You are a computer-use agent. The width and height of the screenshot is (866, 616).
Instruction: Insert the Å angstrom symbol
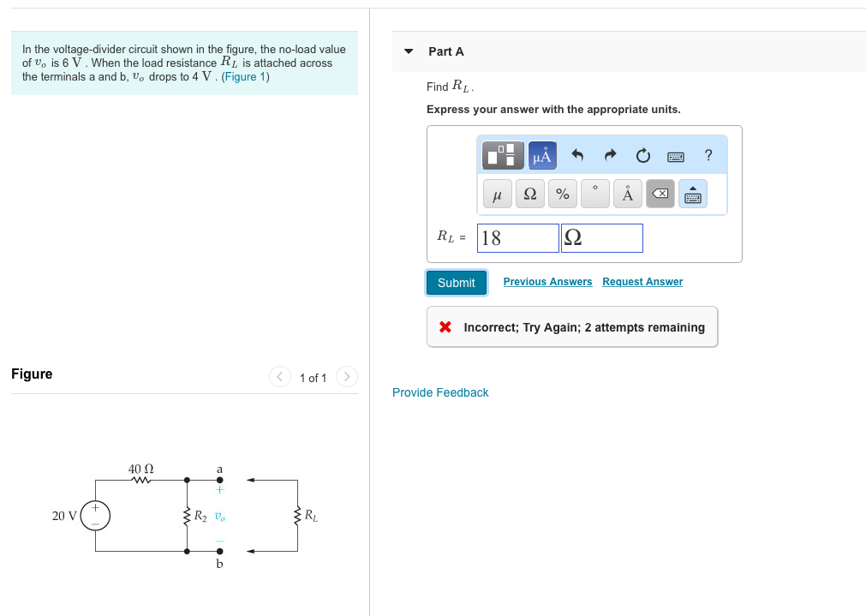627,194
